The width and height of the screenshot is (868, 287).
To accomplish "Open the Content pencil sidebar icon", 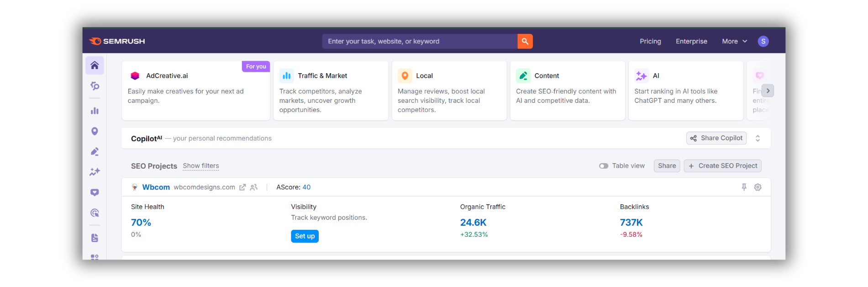I will point(95,152).
